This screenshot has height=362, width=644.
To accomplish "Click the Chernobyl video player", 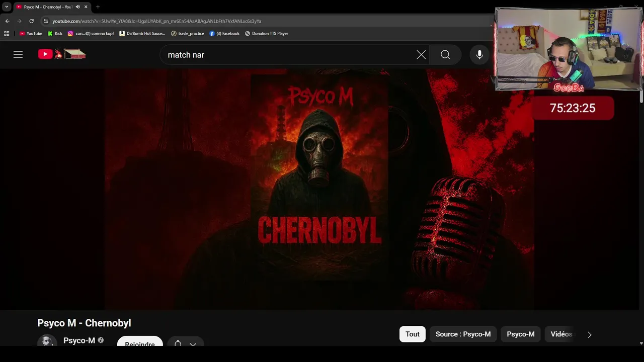I will click(319, 189).
